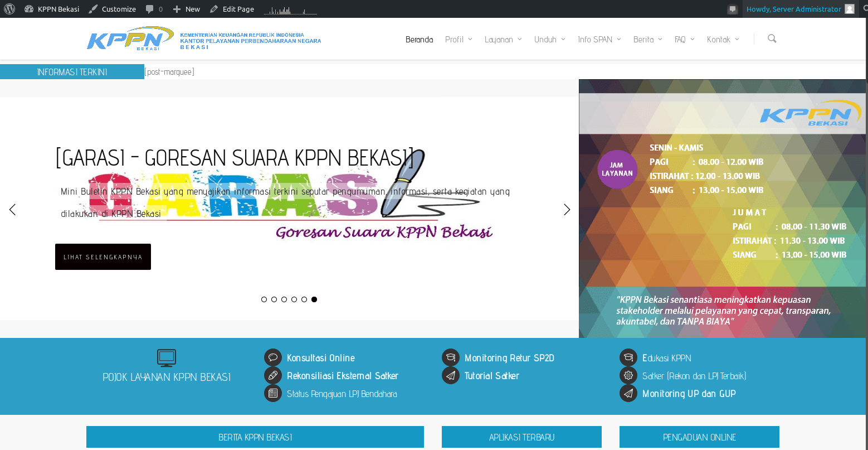This screenshot has width=868, height=450.
Task: Go to the previous slide arrow
Action: click(x=12, y=210)
